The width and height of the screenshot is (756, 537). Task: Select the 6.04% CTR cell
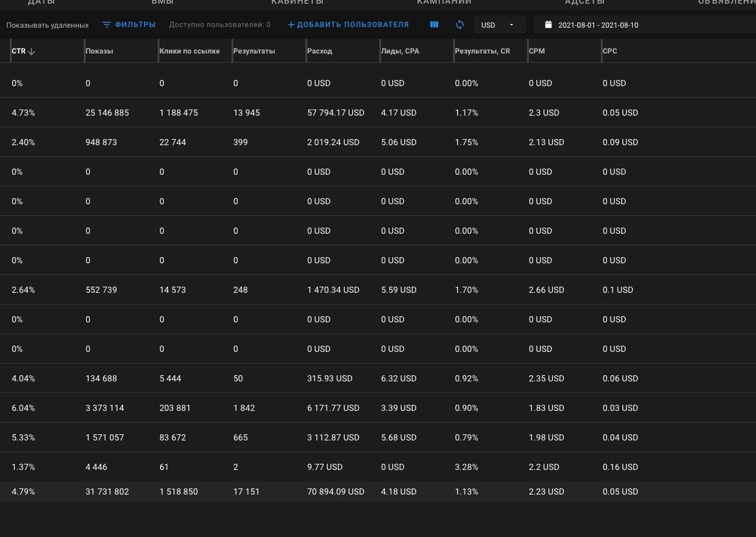coord(23,408)
